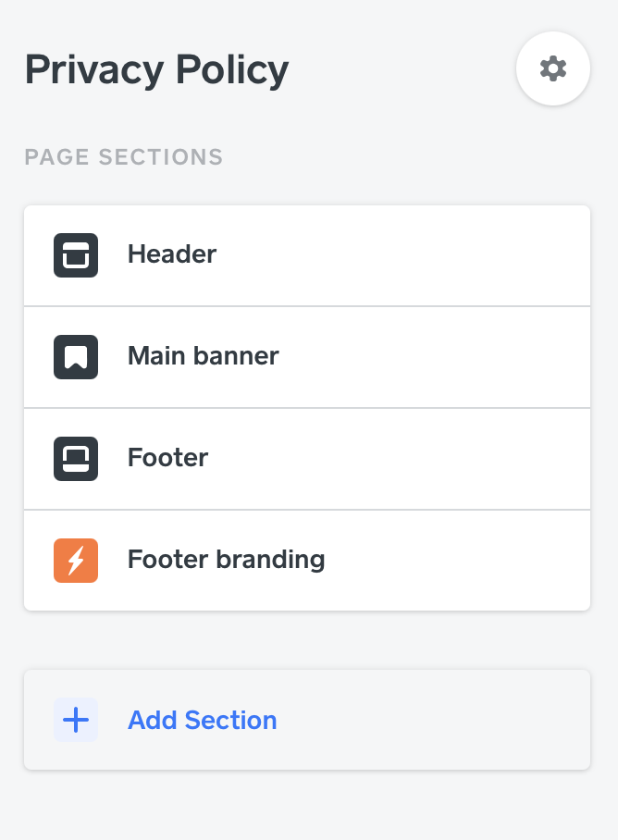This screenshot has height=840, width=618.
Task: Click the Main banner bookmark icon
Action: point(75,357)
